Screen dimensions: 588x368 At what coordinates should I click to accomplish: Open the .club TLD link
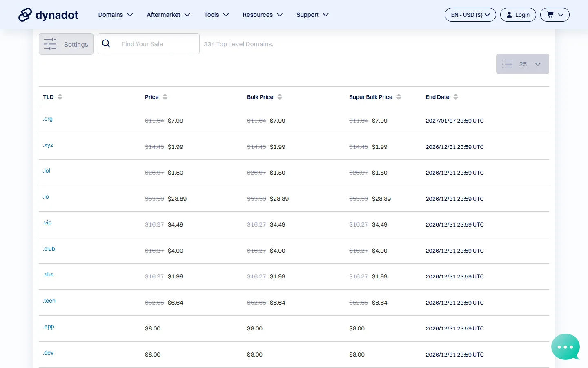(49, 249)
